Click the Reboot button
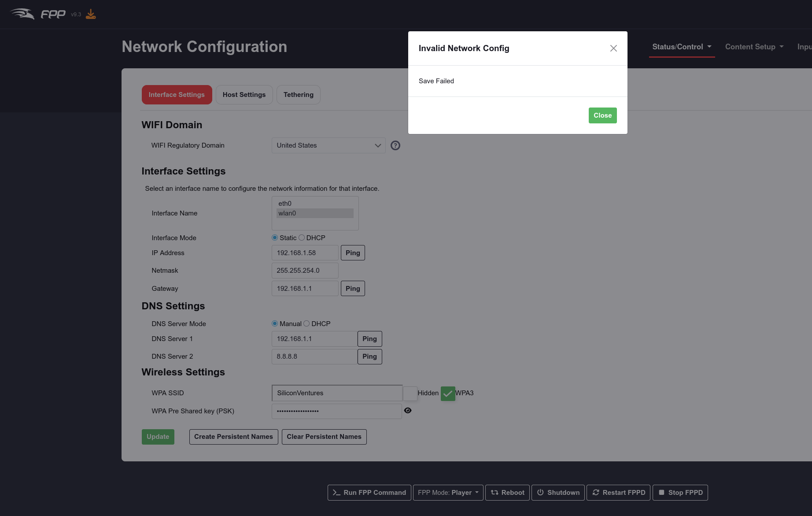This screenshot has height=516, width=812. coord(507,493)
